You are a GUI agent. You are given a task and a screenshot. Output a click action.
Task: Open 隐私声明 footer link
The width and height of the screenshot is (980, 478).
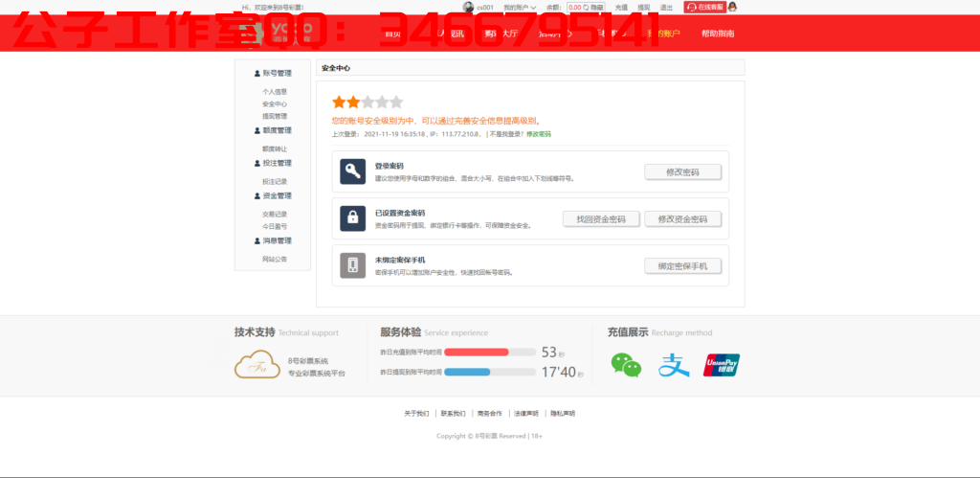(x=563, y=414)
